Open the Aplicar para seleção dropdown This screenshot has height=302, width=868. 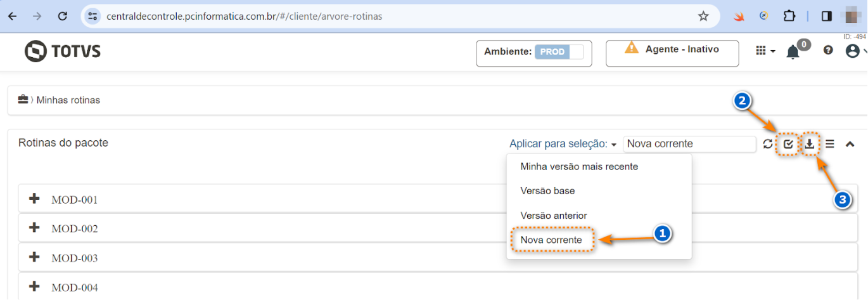pyautogui.click(x=563, y=144)
